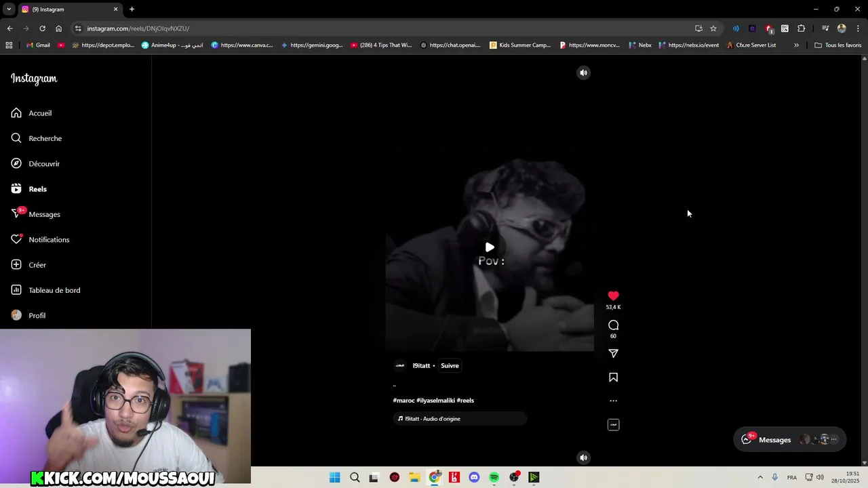Open the Chrome profile avatar
The height and width of the screenshot is (488, 868).
point(842,28)
